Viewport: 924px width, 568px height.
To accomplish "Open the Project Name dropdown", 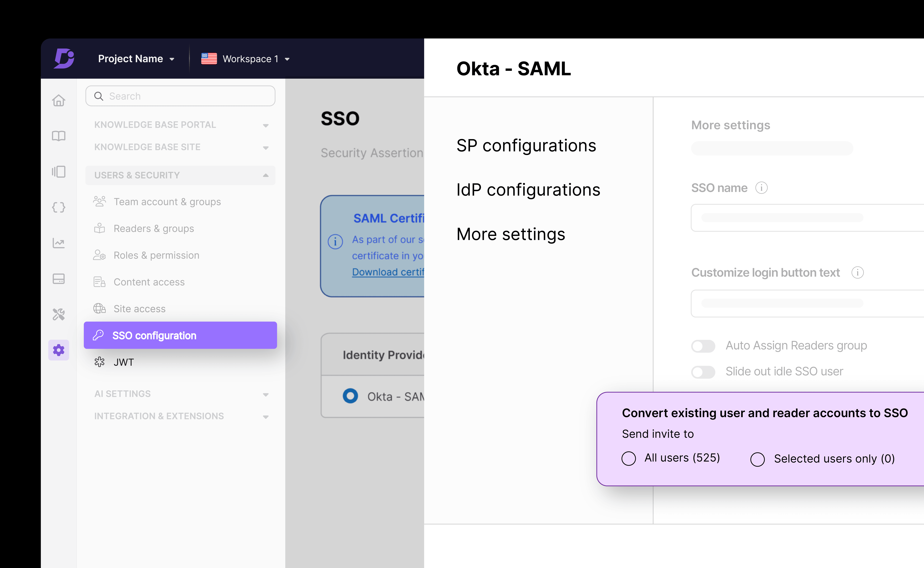I will [136, 59].
